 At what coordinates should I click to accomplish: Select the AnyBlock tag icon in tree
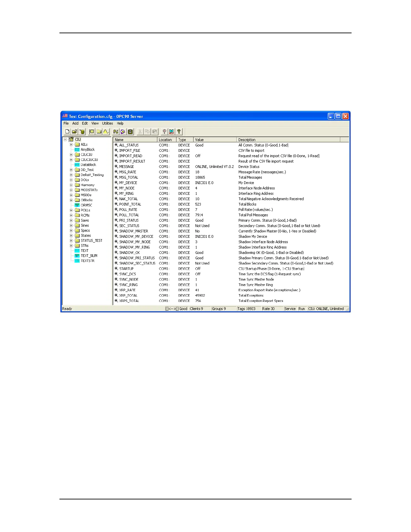tap(77, 149)
